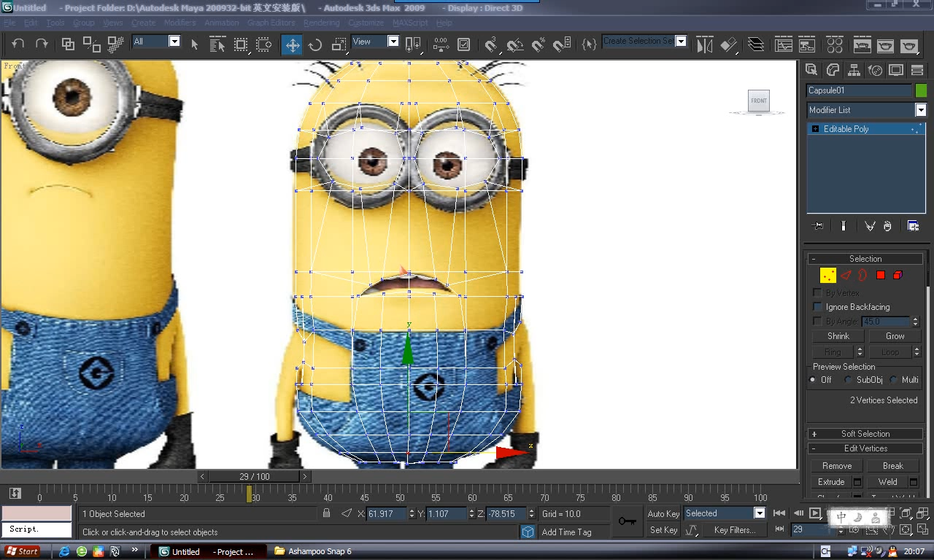Expand the Soft Selection rollout
The height and width of the screenshot is (560, 934).
pyautogui.click(x=865, y=434)
